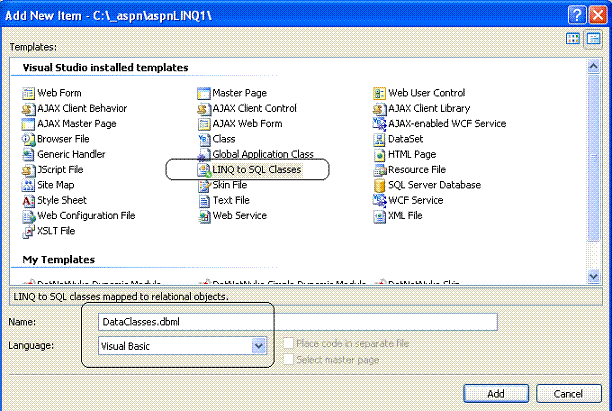Select the Global Application Class text
The height and width of the screenshot is (411, 612).
tap(263, 154)
